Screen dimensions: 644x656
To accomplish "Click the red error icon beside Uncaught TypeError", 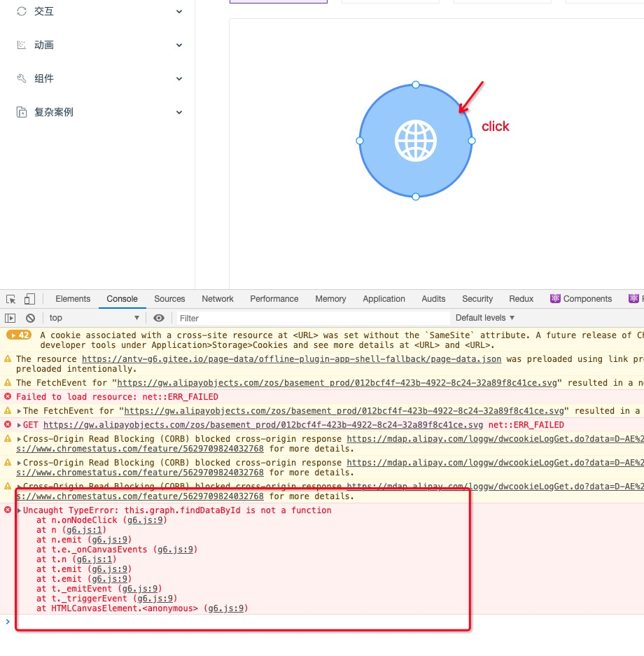I will [x=8, y=510].
